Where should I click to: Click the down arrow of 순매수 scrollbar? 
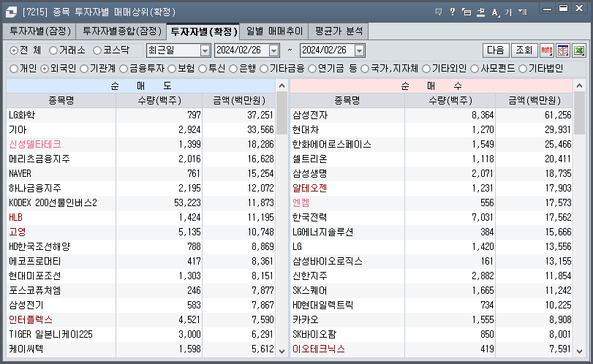coord(579,351)
